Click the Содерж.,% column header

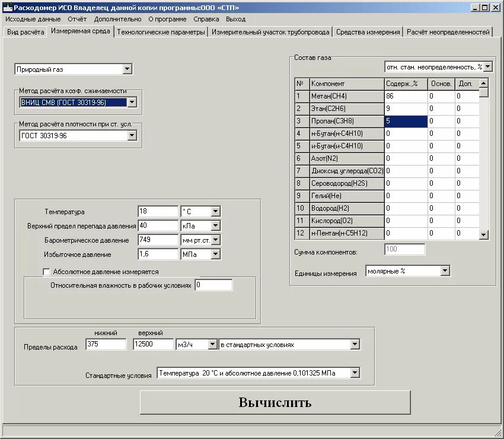(406, 84)
